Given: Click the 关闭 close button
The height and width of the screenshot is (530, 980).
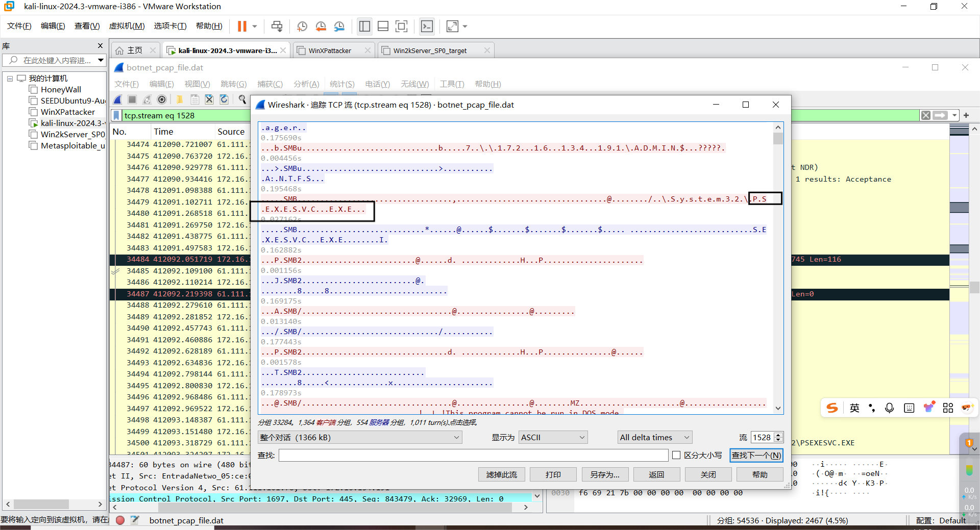Looking at the screenshot, I should [708, 474].
